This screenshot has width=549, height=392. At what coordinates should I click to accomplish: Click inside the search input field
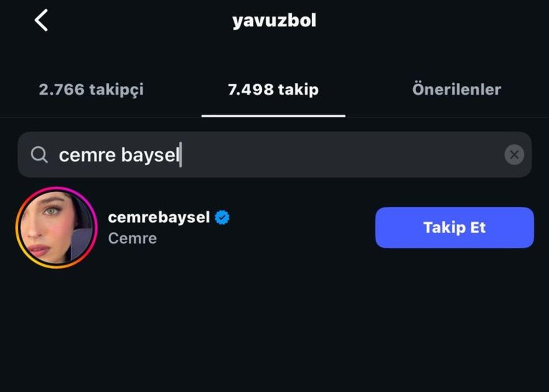pos(254,154)
